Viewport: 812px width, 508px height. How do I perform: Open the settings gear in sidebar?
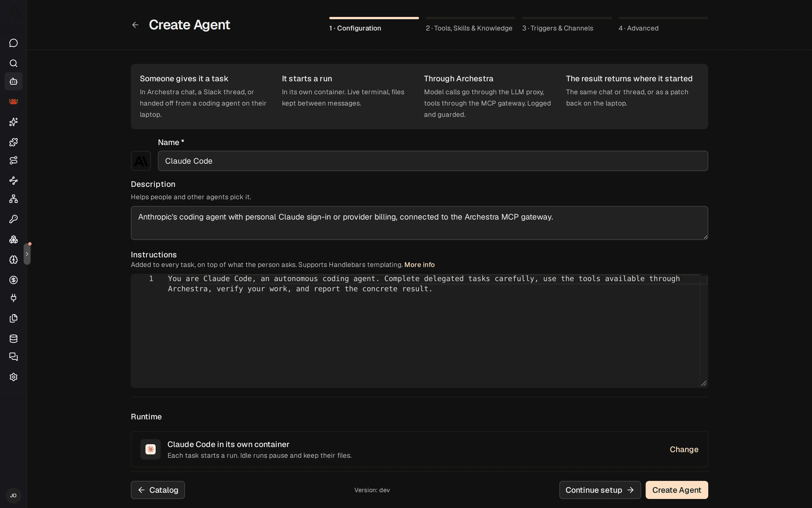(x=14, y=377)
